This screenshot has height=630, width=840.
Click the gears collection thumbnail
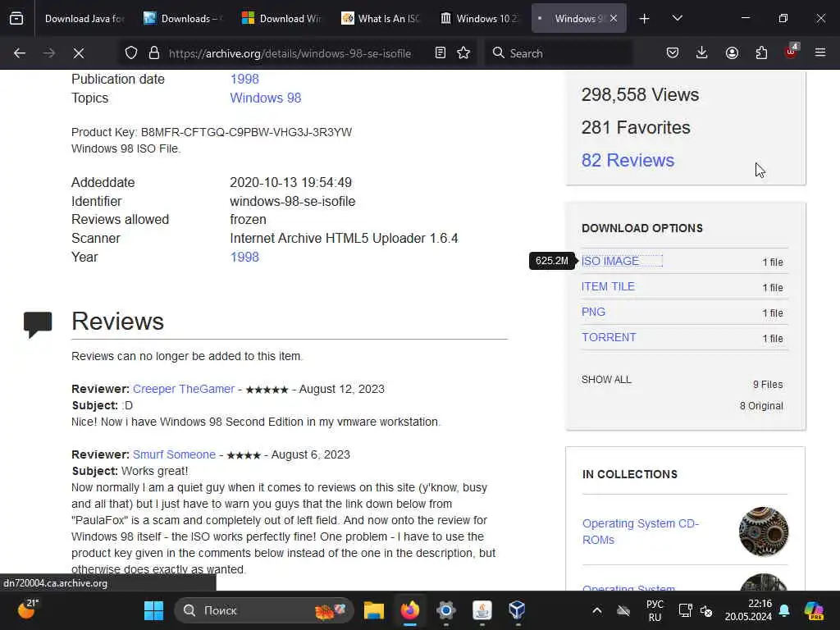764,532
